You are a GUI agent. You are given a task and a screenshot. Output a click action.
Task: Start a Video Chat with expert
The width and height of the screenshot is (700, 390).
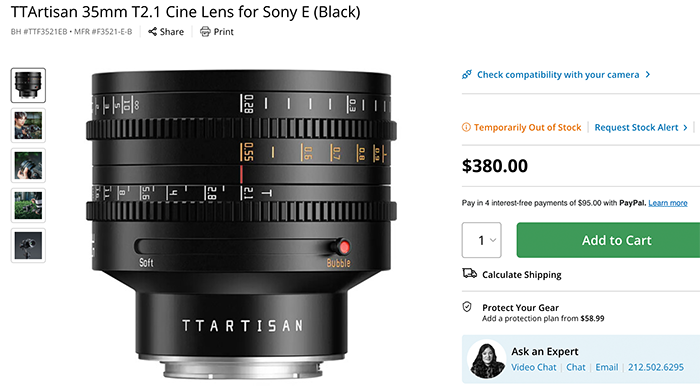click(533, 367)
